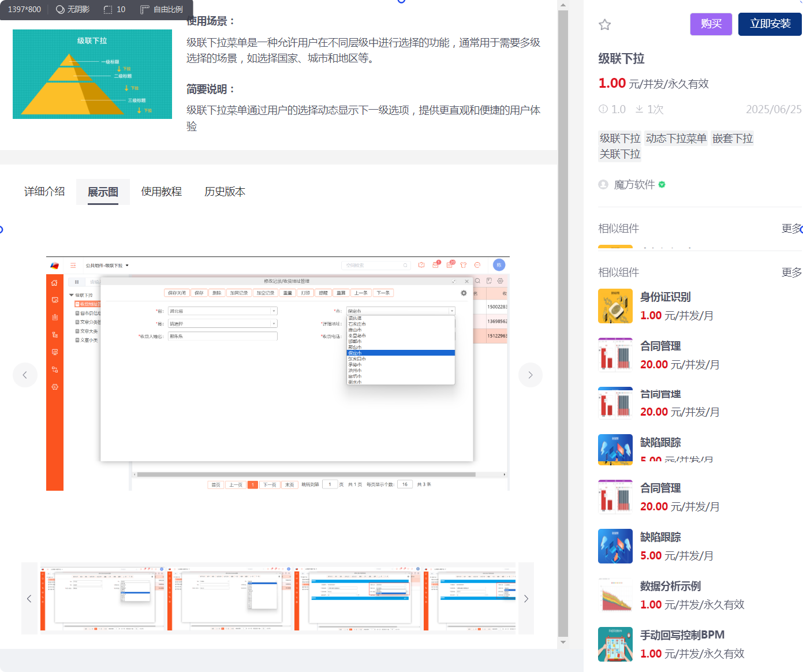Open the 魔方软件 vendor page
803x672 pixels.
(x=634, y=185)
